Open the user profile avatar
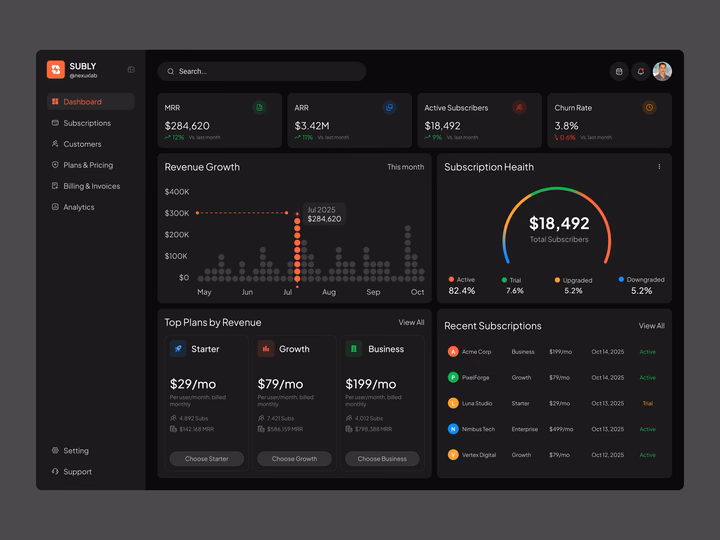Screen dimensions: 720x540 (662, 71)
